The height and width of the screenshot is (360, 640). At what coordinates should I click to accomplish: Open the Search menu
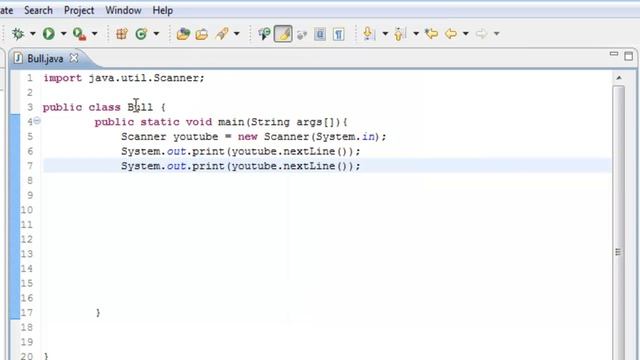(38, 10)
